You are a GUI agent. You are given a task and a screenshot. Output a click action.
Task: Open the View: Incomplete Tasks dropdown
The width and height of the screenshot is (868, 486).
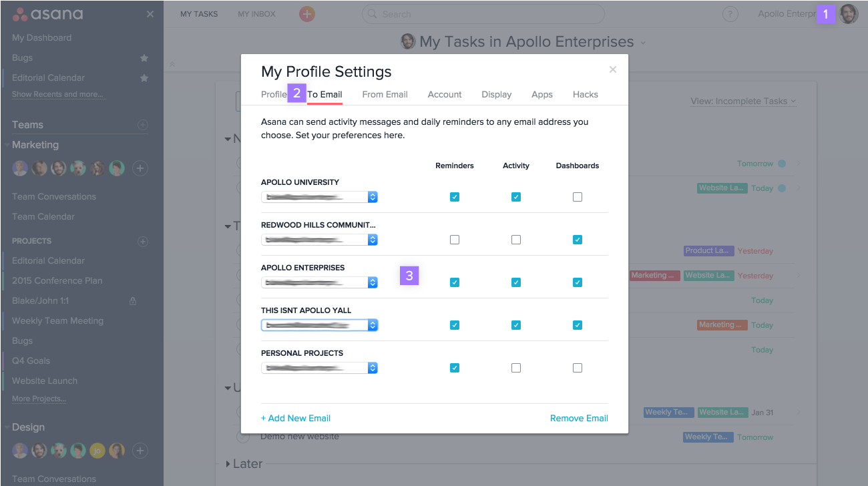[x=744, y=101]
